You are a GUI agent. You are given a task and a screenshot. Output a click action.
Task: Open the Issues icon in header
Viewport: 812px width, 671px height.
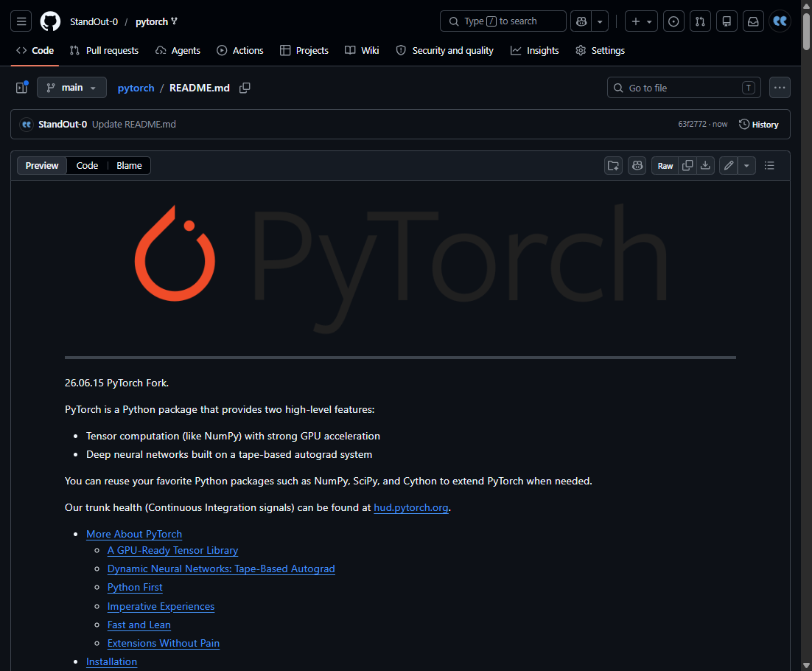pyautogui.click(x=673, y=21)
